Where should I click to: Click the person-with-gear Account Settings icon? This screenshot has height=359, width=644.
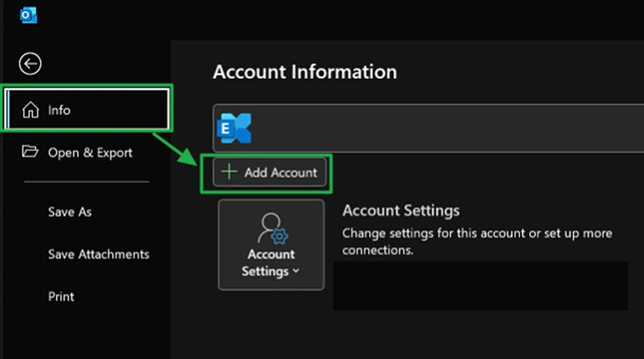coord(272,228)
